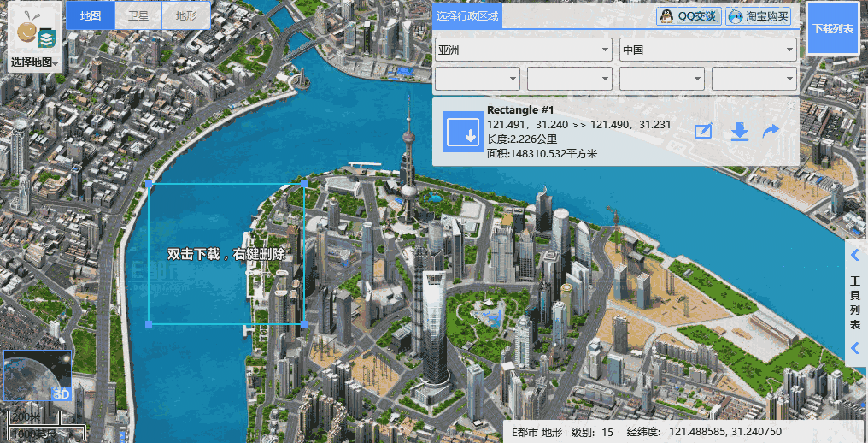Open 淘宝购买 purchase button

click(759, 16)
